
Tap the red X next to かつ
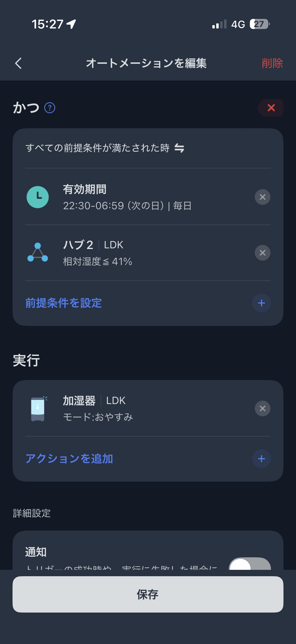coord(271,108)
